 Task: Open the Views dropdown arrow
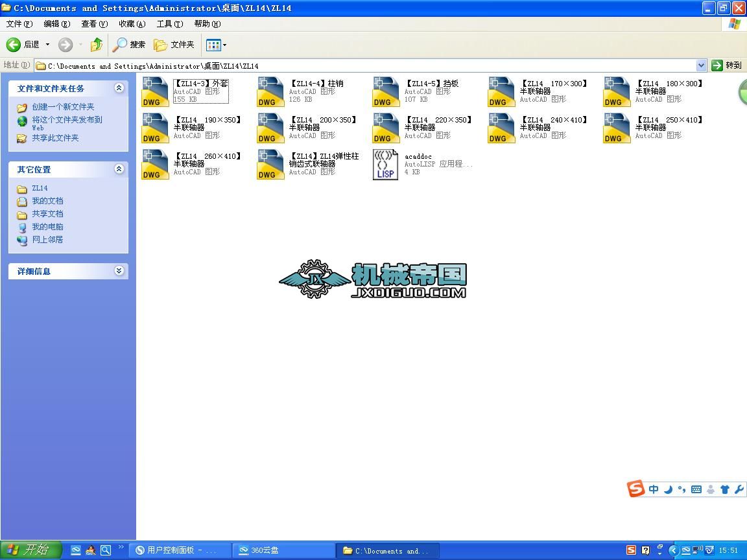pos(225,45)
